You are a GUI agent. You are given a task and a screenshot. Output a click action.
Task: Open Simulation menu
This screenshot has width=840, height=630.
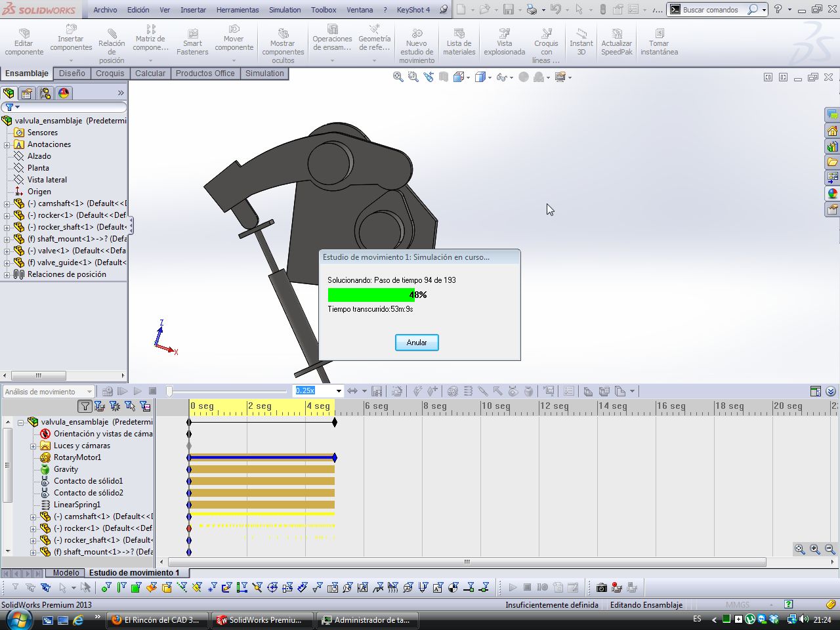285,10
